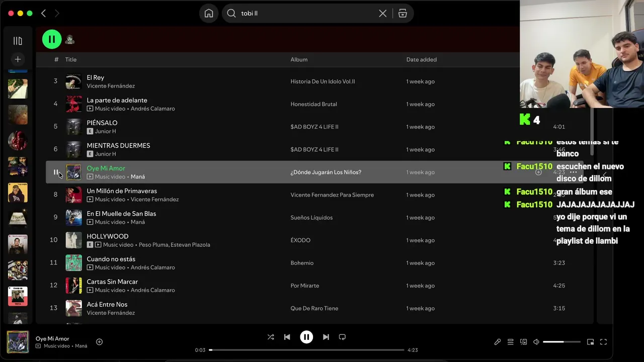Sort the track list by Title

(71, 59)
